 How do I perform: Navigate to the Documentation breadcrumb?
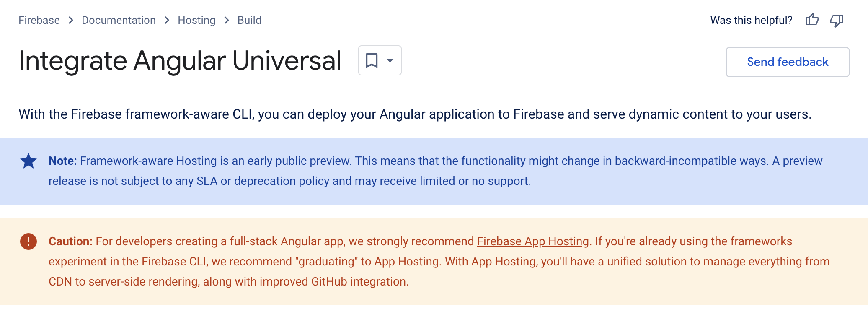pyautogui.click(x=119, y=20)
